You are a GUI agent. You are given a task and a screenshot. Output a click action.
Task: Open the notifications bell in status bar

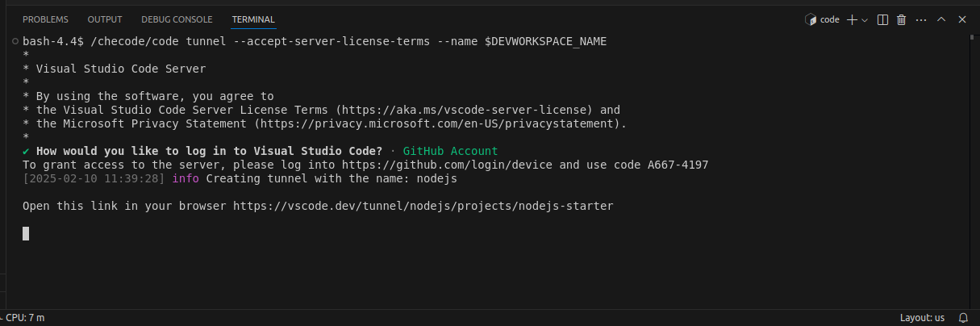(x=963, y=318)
